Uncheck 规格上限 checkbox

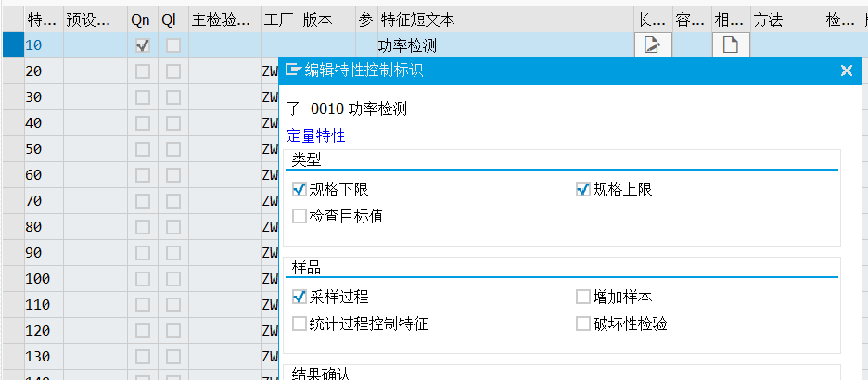[583, 190]
